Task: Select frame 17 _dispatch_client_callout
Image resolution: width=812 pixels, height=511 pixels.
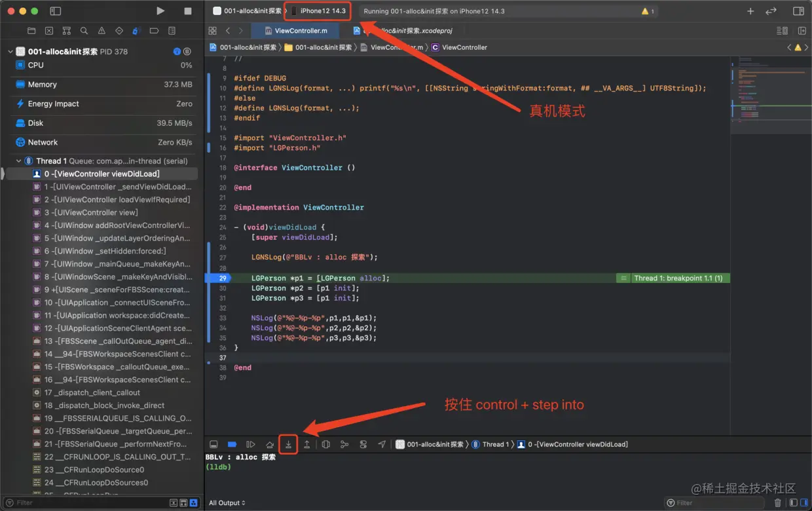Action: coord(101,392)
